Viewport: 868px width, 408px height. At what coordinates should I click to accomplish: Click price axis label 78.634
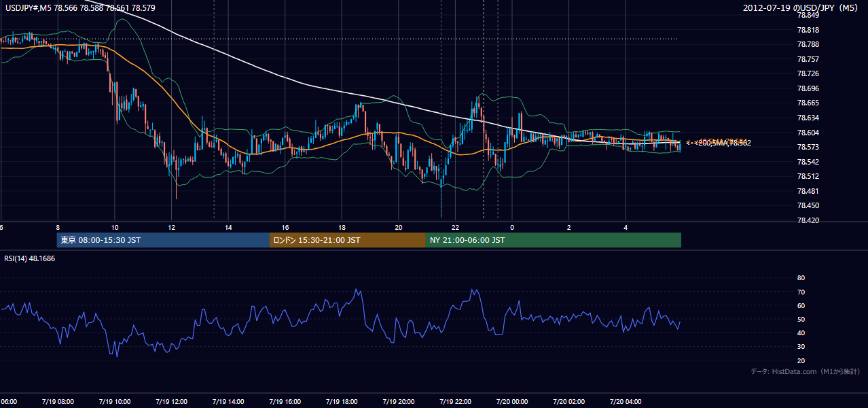coord(808,118)
